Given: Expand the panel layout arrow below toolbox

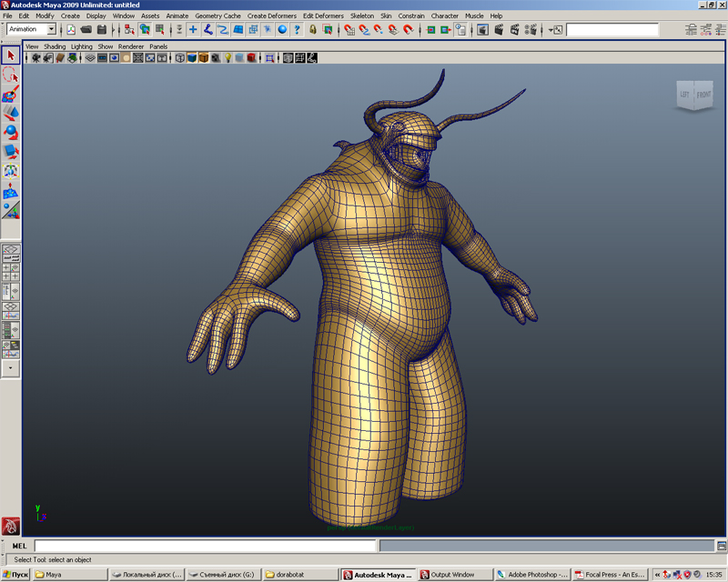Looking at the screenshot, I should pos(11,369).
